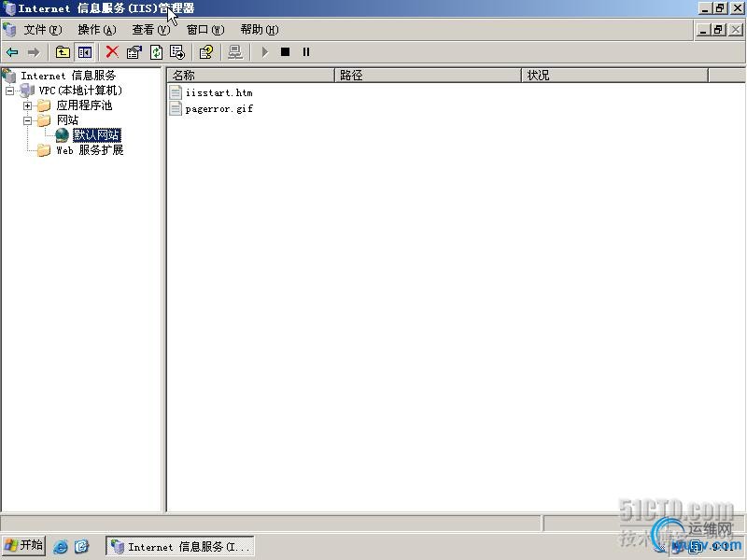Open the 文件(F) menu

43,30
